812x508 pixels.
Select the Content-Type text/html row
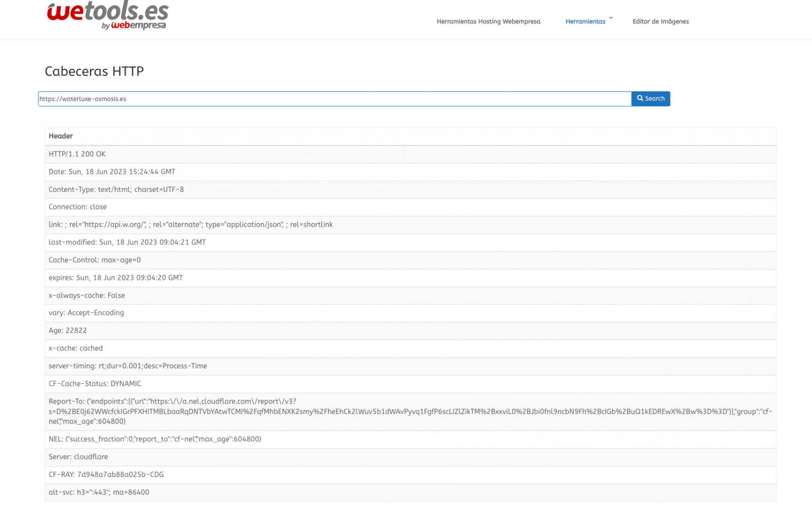pos(410,190)
